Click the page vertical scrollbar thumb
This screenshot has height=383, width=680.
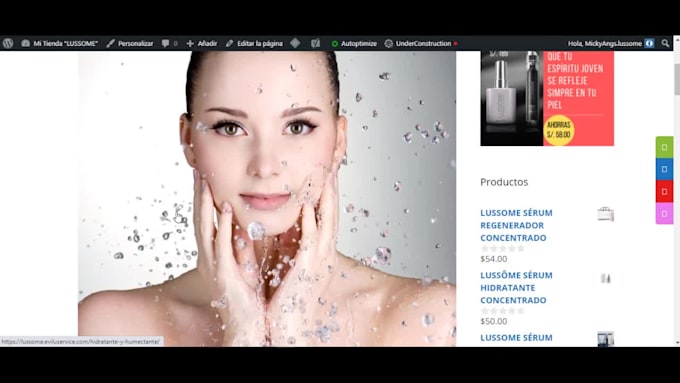coord(677,79)
